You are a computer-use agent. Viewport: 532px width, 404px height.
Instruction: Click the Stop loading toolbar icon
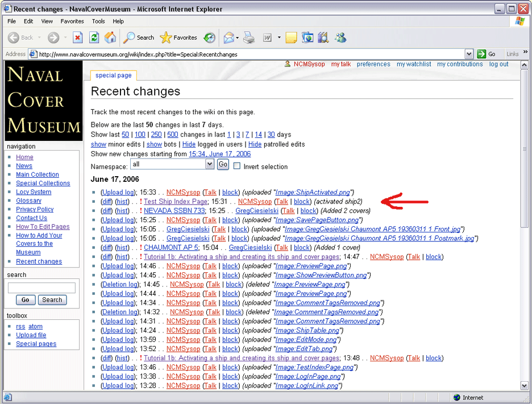pos(78,38)
